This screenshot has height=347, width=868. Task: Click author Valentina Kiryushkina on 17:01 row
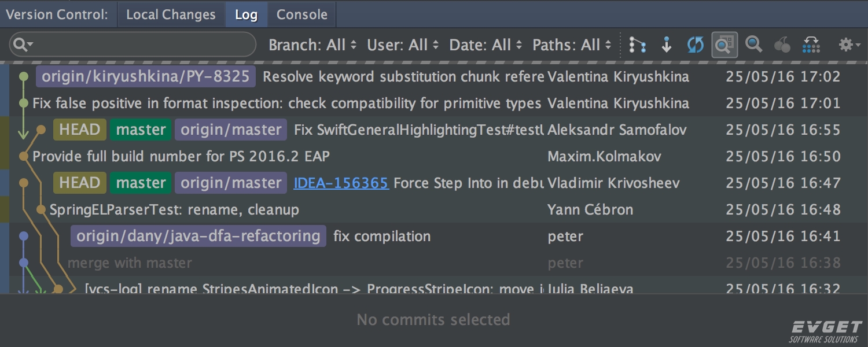tap(618, 104)
